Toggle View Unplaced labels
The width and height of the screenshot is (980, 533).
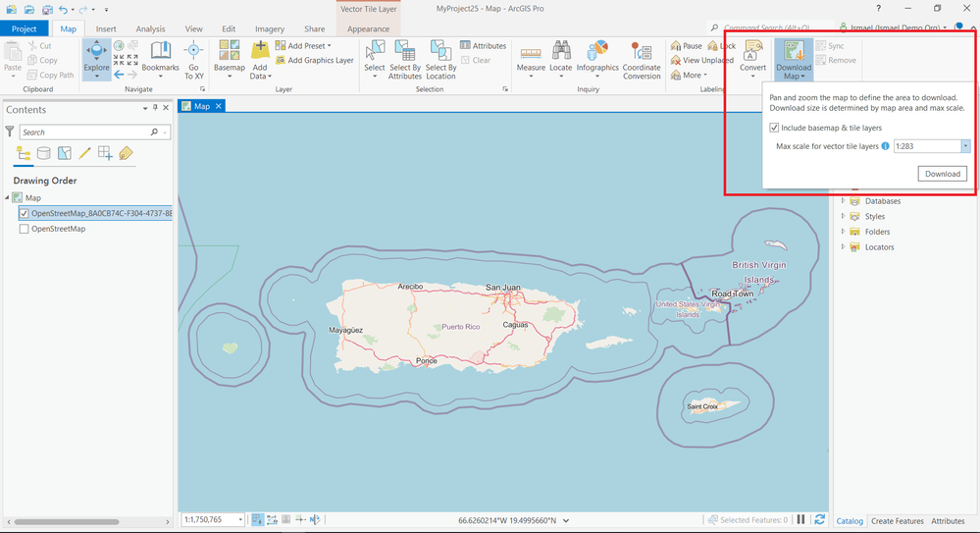[701, 60]
